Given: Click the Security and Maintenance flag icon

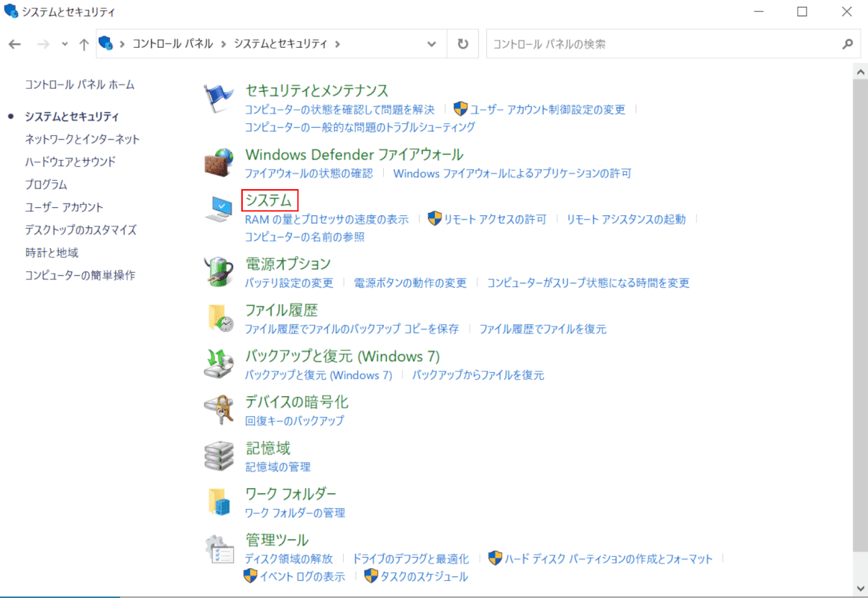Looking at the screenshot, I should click(218, 98).
